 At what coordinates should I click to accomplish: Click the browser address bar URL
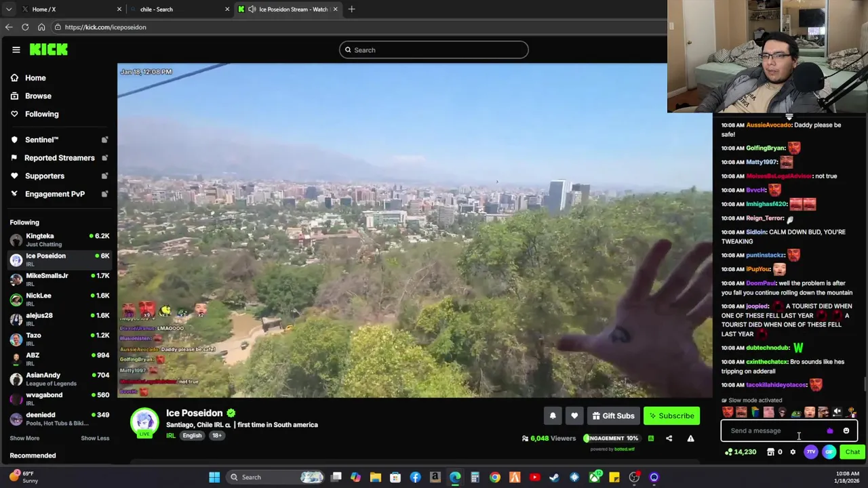click(105, 27)
